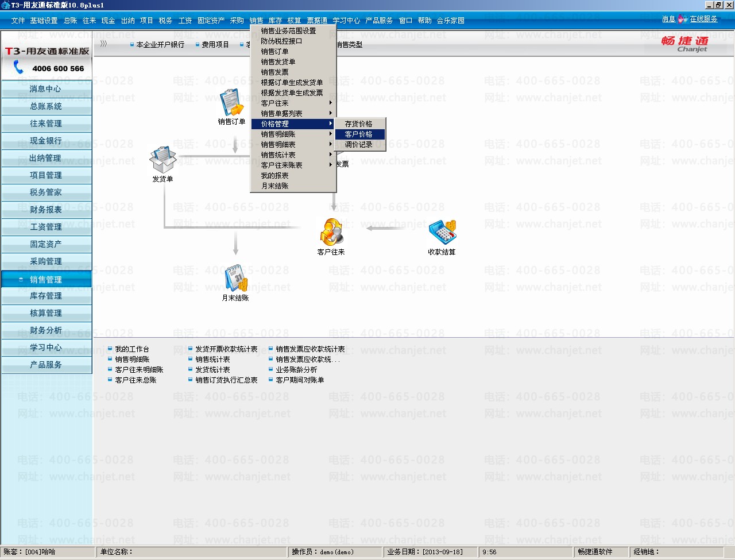Select 销售发货单 menu entry
The width and height of the screenshot is (735, 560).
pyautogui.click(x=293, y=62)
